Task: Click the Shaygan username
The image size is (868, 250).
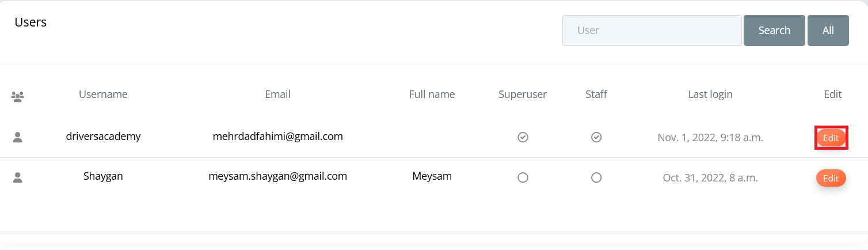Action: 103,176
